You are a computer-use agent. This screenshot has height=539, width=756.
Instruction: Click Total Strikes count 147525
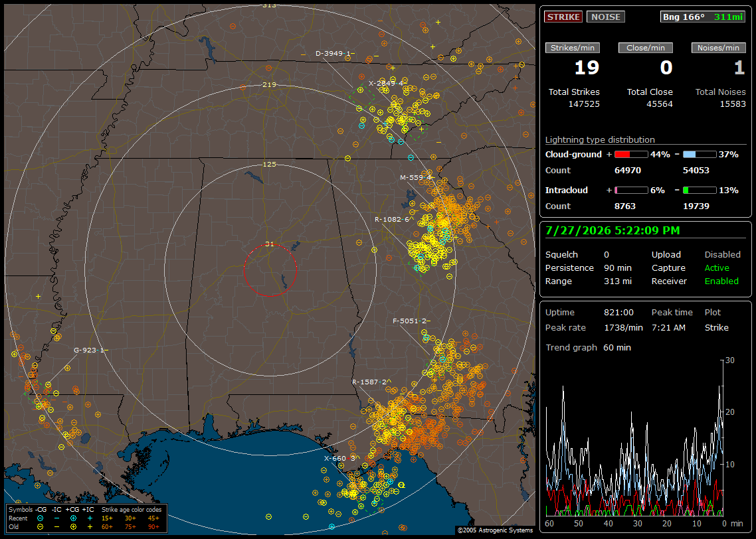pyautogui.click(x=584, y=104)
